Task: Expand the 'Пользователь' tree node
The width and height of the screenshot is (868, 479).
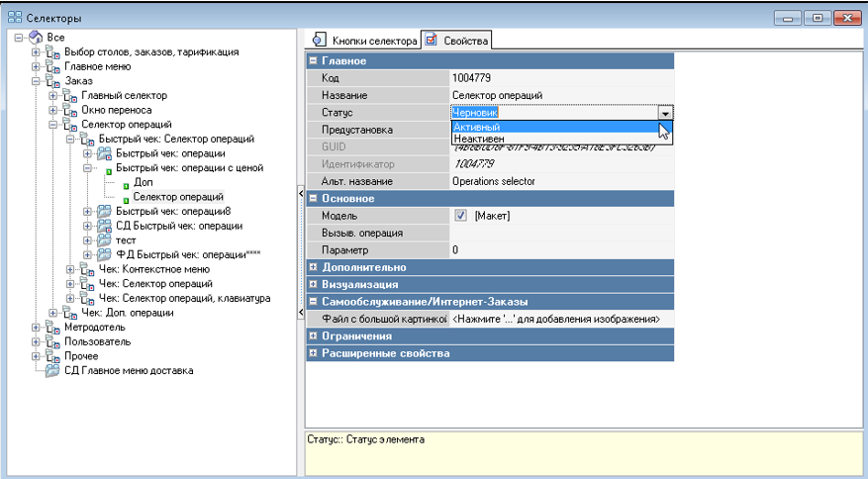Action: [38, 341]
